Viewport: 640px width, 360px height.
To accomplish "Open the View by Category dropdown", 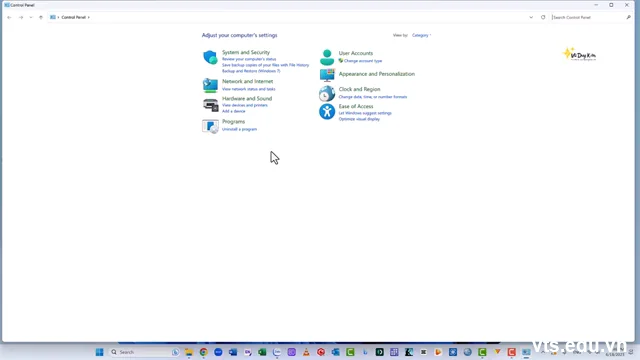I will (x=421, y=35).
